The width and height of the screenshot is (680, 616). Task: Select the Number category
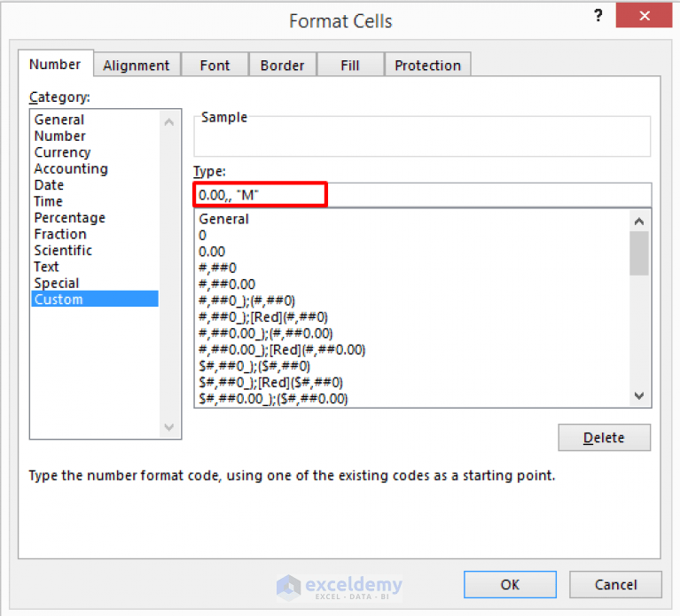(95, 136)
